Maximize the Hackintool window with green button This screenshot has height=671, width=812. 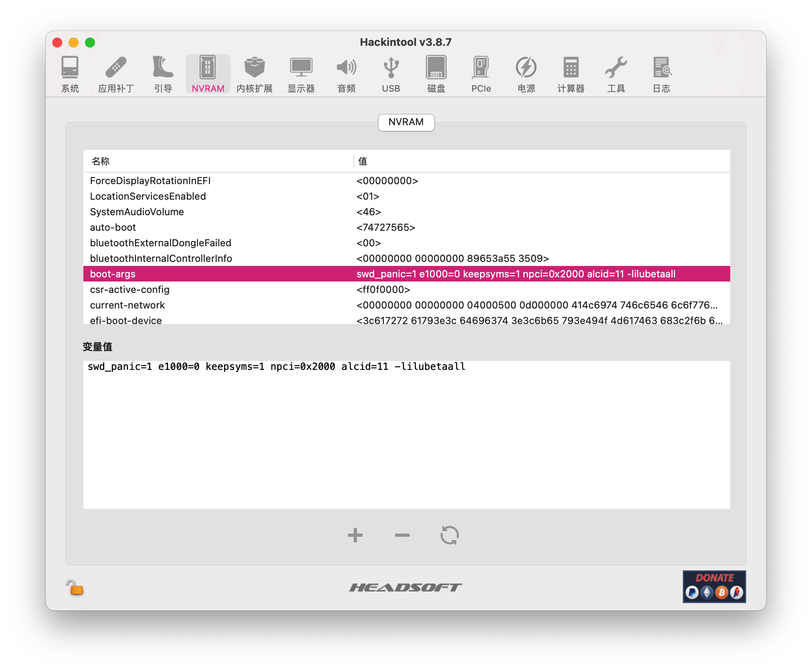[x=90, y=43]
